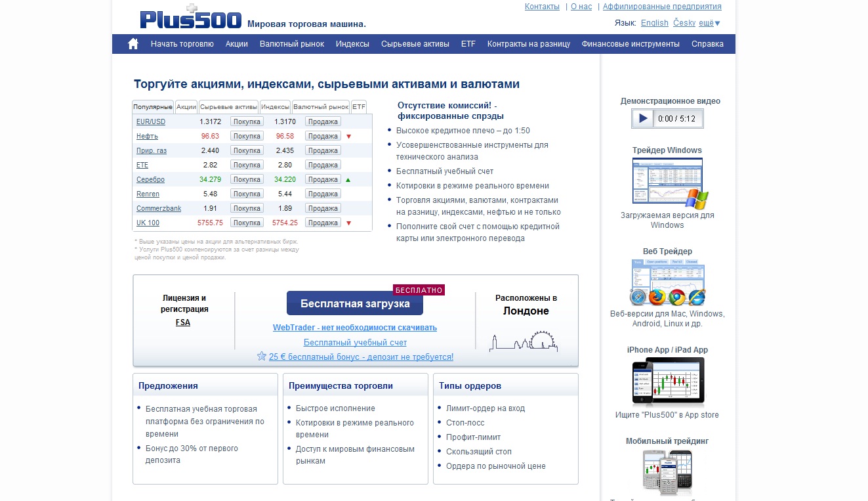Screen dimensions: 868x501
Task: Click 'Продажа' for Commerzbank
Action: click(323, 208)
